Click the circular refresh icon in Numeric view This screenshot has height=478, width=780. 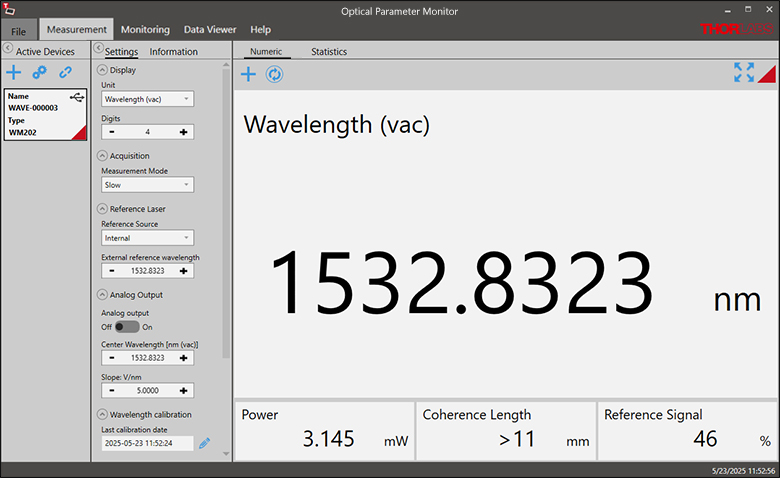click(x=274, y=74)
